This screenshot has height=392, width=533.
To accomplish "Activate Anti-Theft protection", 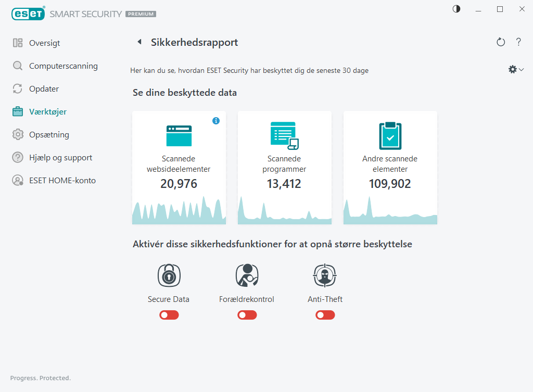I will pos(325,315).
